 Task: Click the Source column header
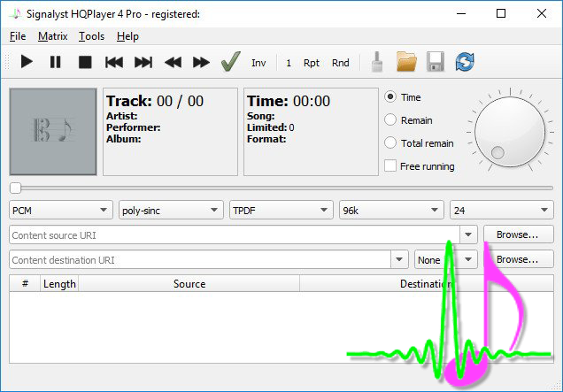tap(189, 283)
